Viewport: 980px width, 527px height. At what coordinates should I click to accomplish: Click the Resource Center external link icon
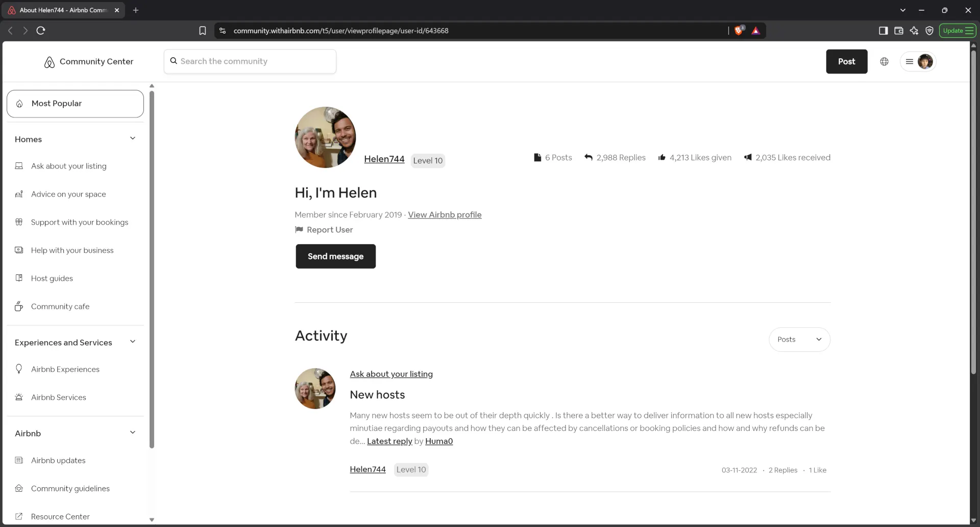19,516
